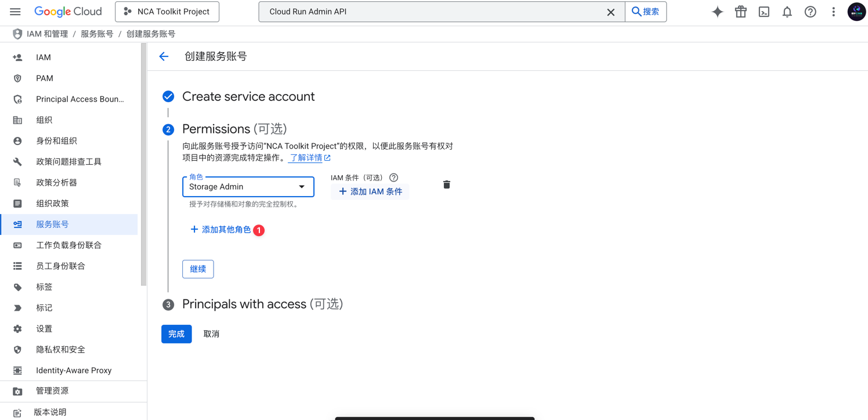Open the main navigation hamburger menu

point(15,12)
